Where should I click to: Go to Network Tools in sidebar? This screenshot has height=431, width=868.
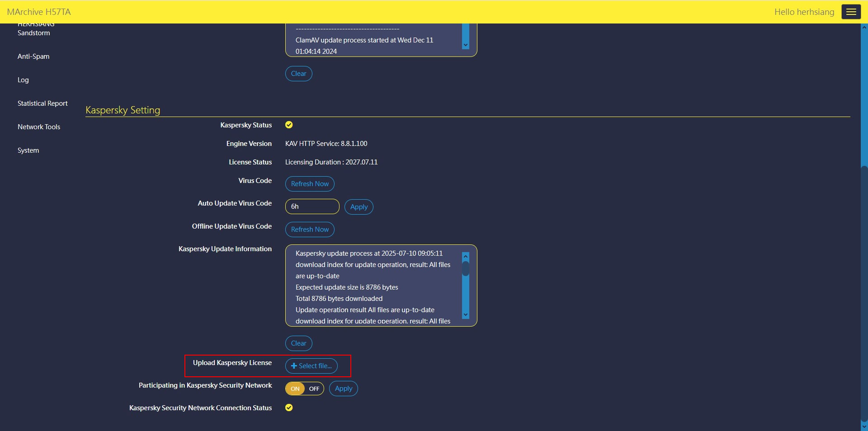pos(39,127)
